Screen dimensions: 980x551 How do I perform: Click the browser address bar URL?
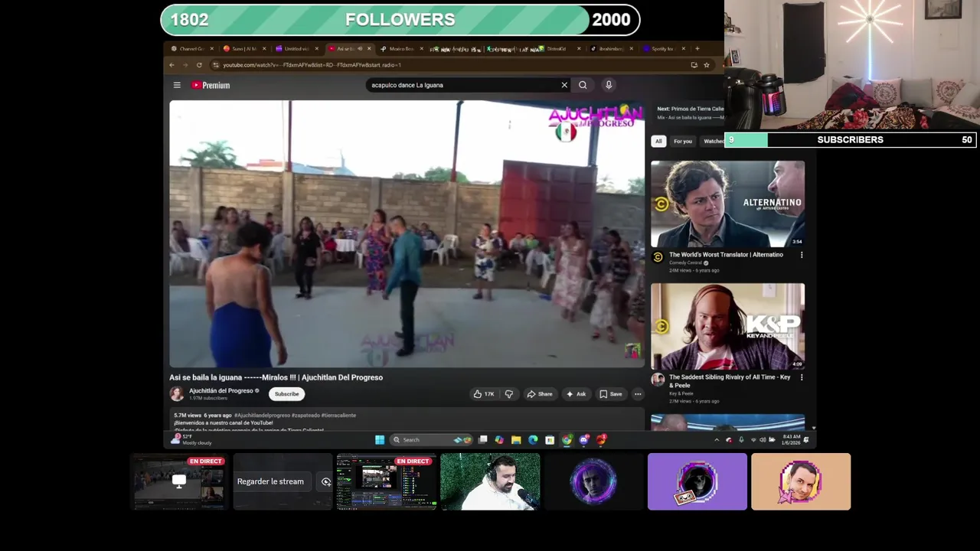point(312,65)
